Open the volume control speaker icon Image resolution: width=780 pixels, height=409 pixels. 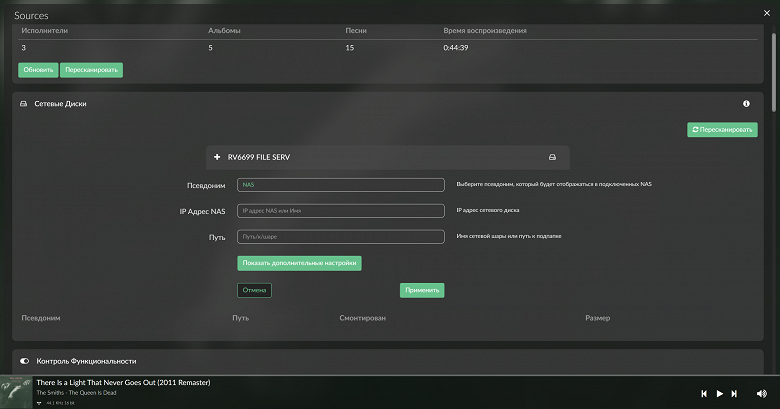[x=762, y=394]
